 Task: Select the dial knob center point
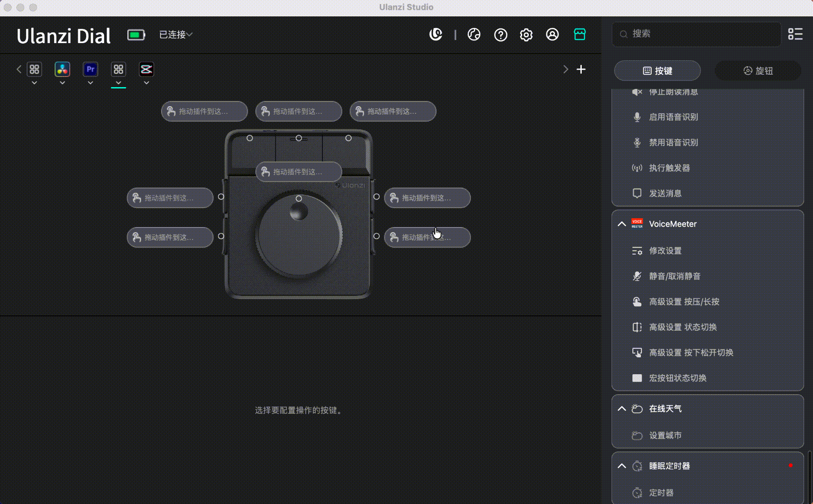pos(299,199)
